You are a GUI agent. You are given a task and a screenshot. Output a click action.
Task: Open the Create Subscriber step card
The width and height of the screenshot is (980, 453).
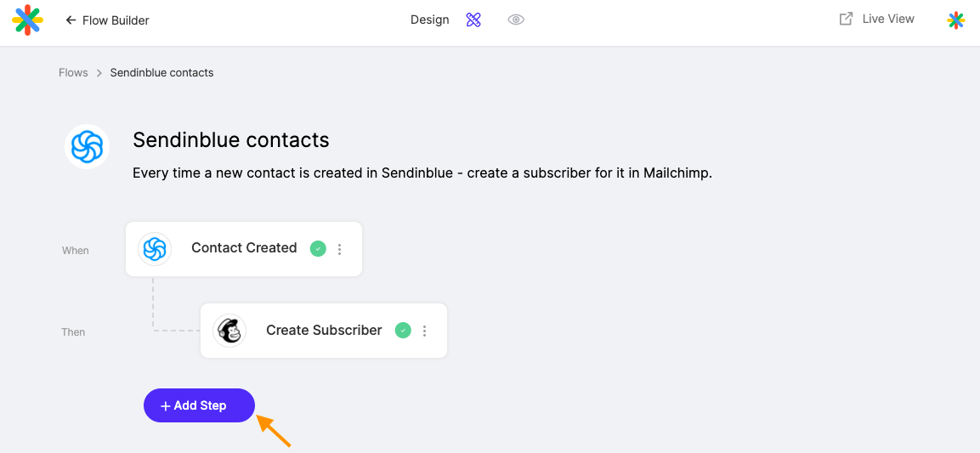click(x=324, y=331)
